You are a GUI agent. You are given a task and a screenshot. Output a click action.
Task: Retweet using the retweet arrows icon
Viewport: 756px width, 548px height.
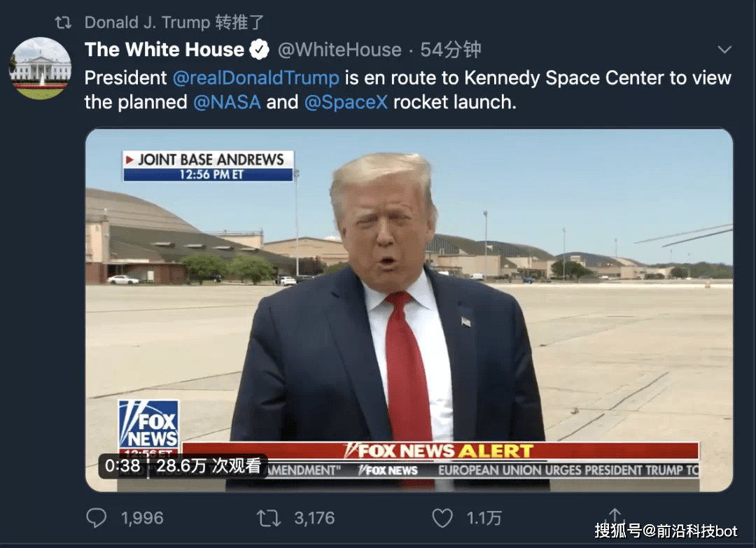pos(269,519)
